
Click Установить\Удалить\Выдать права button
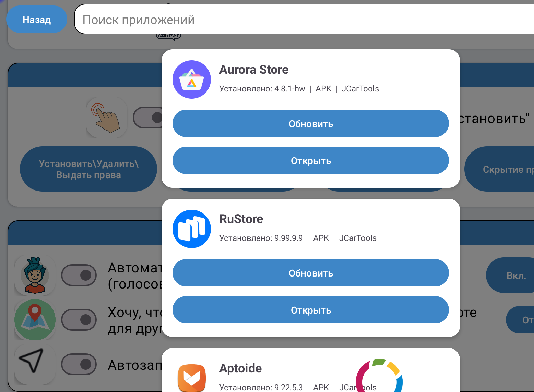click(x=88, y=169)
